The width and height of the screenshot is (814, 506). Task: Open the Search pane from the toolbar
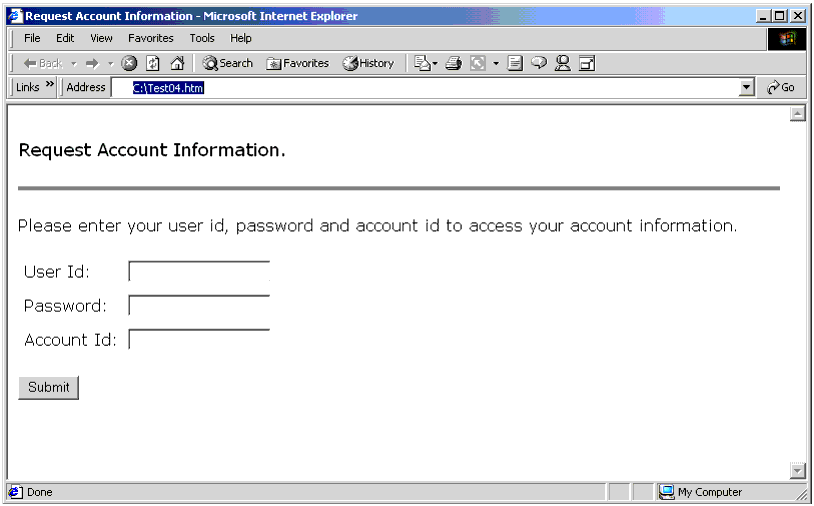[227, 63]
